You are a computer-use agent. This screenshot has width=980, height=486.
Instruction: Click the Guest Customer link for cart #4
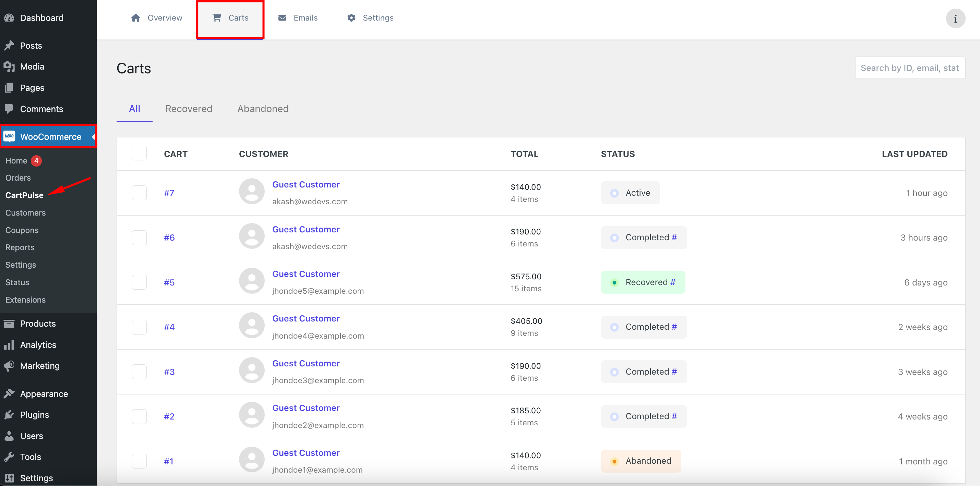tap(306, 318)
